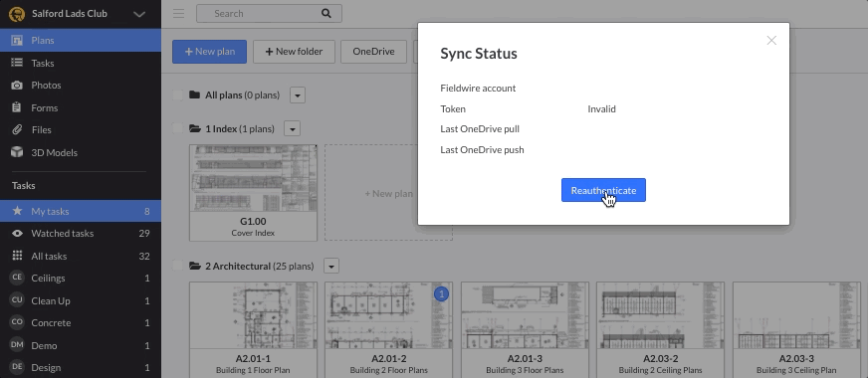Open Plans in the sidebar

coord(81,41)
